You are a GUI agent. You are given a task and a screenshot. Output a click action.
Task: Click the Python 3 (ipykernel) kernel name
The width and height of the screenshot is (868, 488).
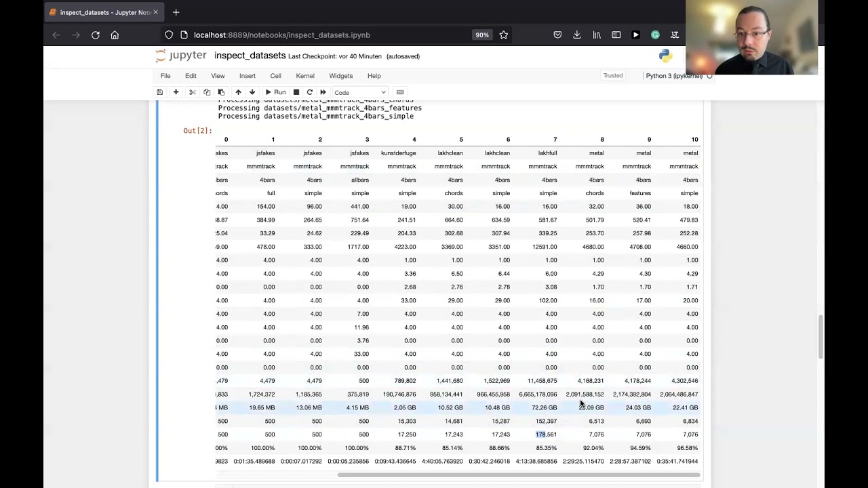(x=674, y=76)
